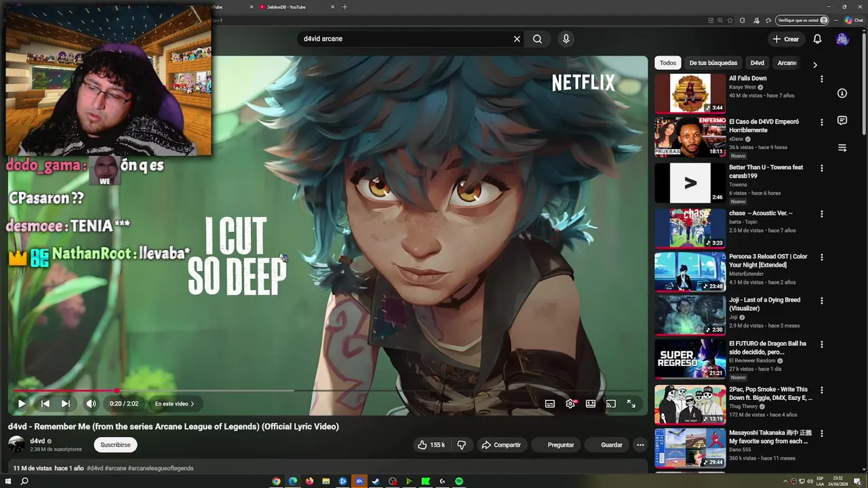Like the video (155 k)

click(x=431, y=445)
